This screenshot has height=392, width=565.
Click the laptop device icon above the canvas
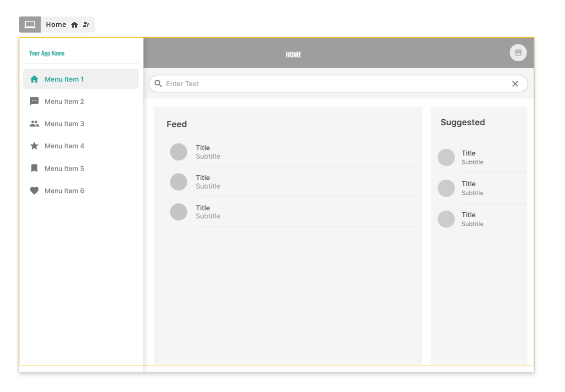pyautogui.click(x=30, y=25)
